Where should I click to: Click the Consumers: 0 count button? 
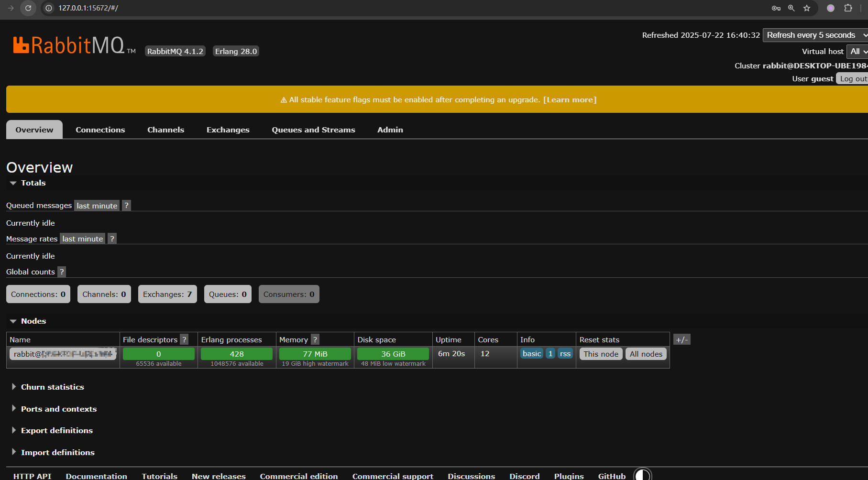click(289, 294)
